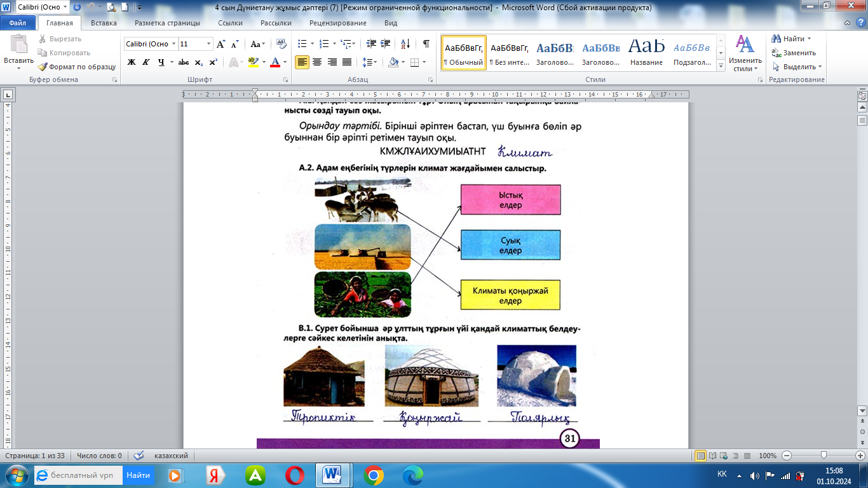Click the multilevel list icon
Image resolution: width=868 pixels, height=488 pixels.
pyautogui.click(x=345, y=44)
